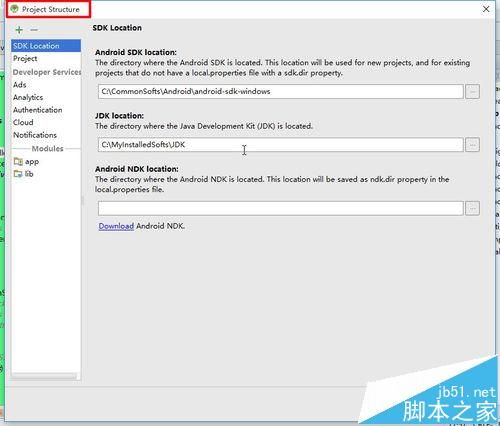Open the Ads developer service
This screenshot has height=426, width=500.
coord(46,85)
